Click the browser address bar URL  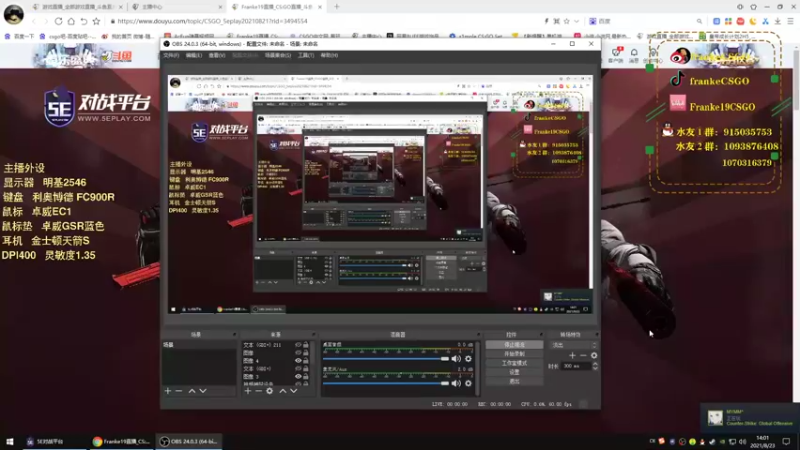[x=212, y=21]
